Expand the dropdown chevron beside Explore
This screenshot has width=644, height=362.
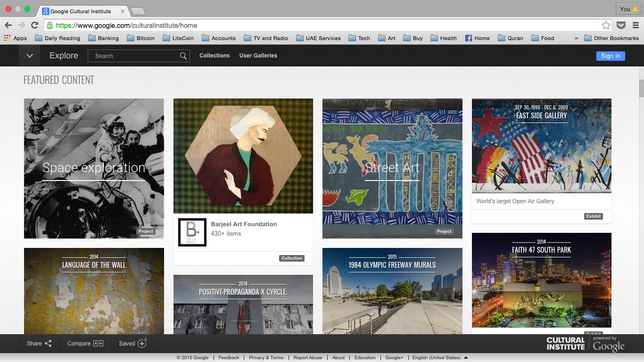pyautogui.click(x=30, y=56)
